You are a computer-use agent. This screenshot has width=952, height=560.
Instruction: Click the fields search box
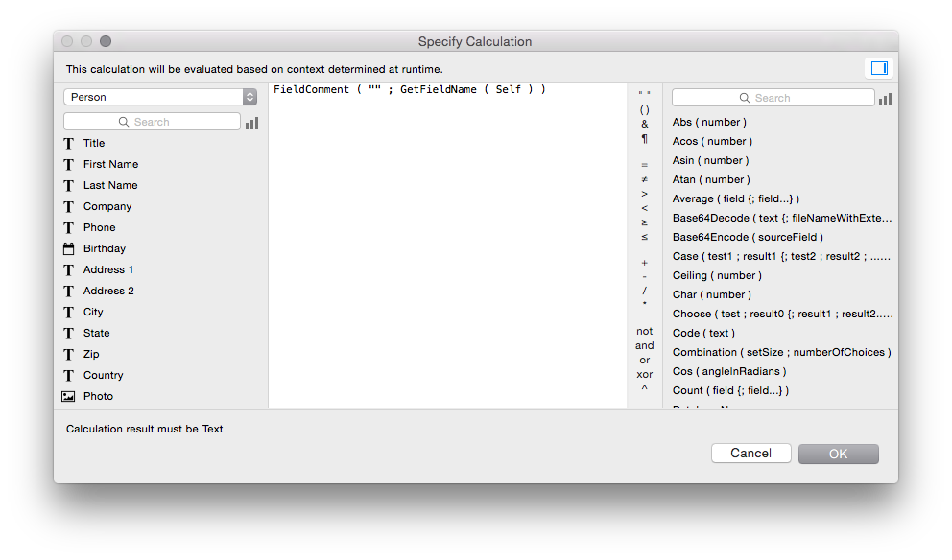(x=152, y=122)
